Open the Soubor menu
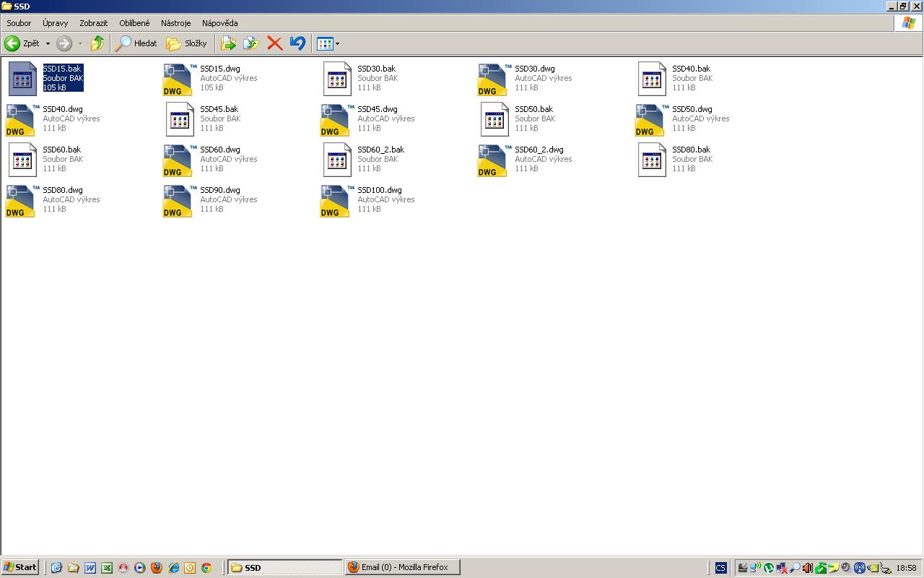 (x=19, y=23)
